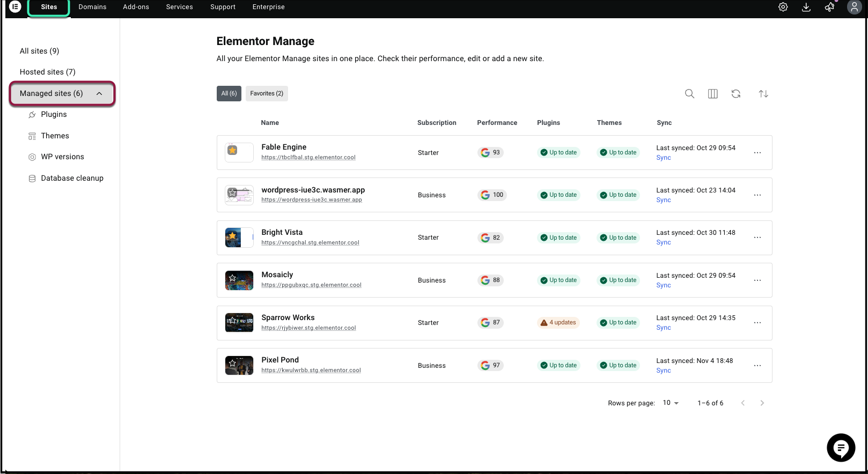The image size is (868, 474).
Task: Click the search icon above the sites table
Action: click(689, 94)
